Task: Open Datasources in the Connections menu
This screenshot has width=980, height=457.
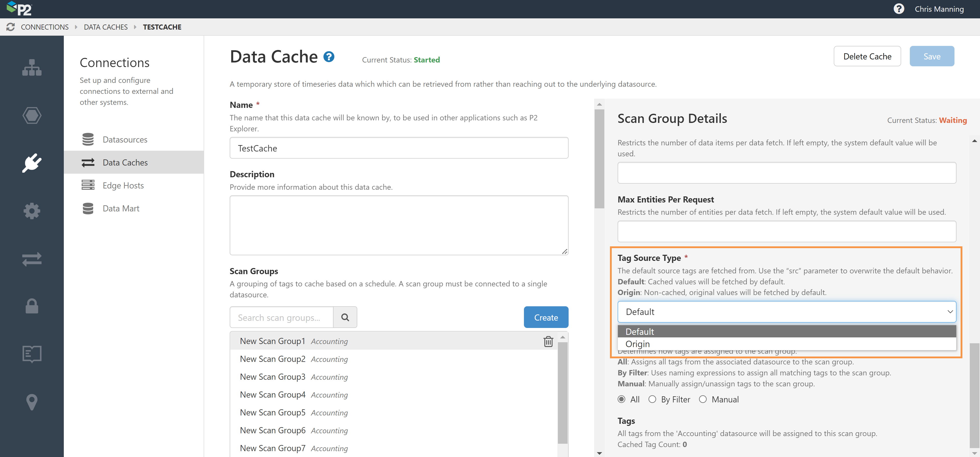Action: point(125,139)
